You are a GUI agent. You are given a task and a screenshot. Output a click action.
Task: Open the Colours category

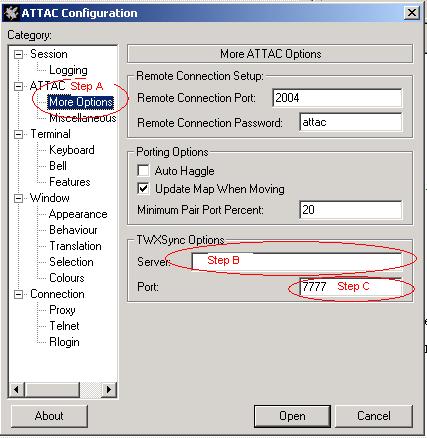pos(67,278)
